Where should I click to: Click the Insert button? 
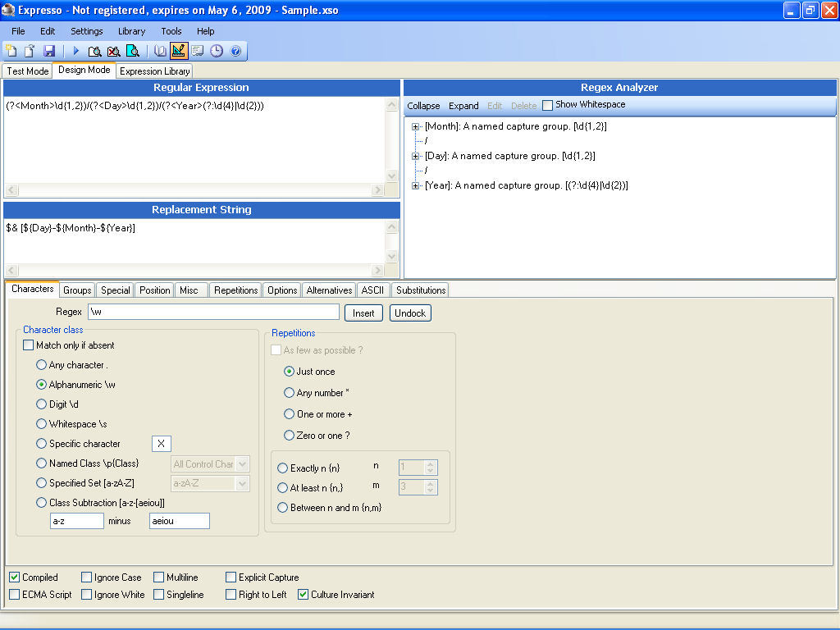pos(363,313)
